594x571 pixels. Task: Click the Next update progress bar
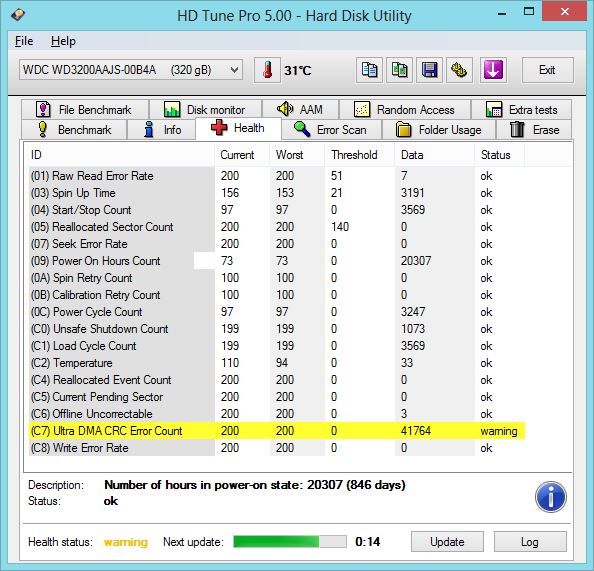(x=290, y=541)
